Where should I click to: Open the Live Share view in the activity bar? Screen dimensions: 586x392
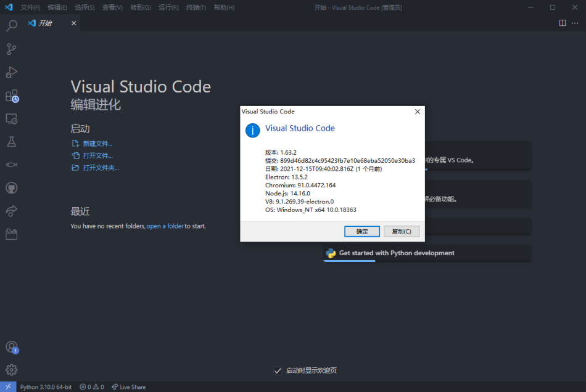pos(12,211)
